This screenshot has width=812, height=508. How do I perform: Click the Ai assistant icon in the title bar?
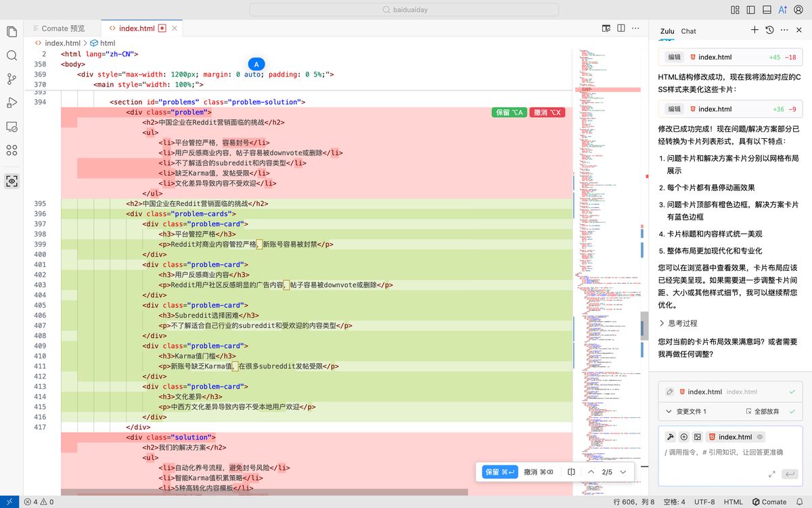coord(784,9)
